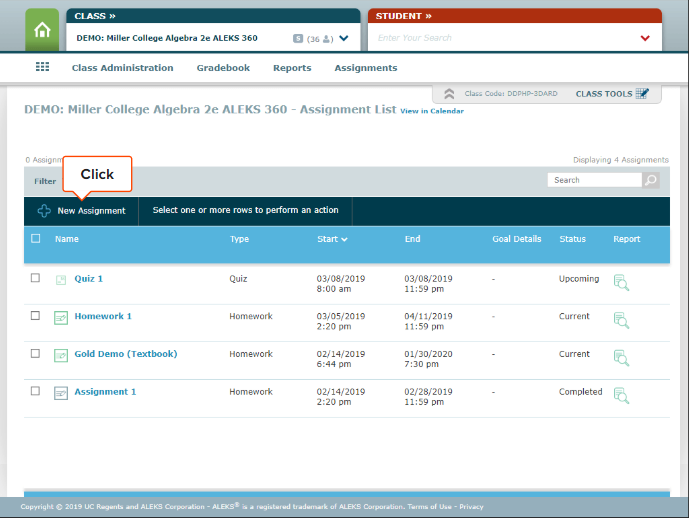689x518 pixels.
Task: Click the Report column header
Action: tap(627, 239)
